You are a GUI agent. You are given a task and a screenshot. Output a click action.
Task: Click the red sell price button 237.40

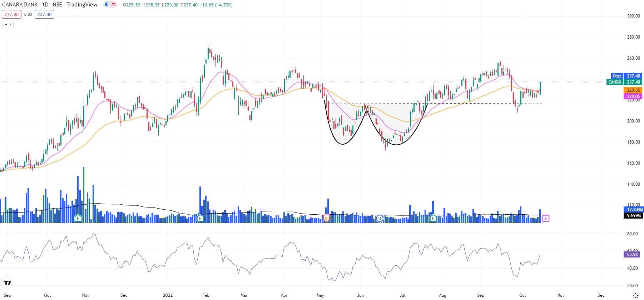pyautogui.click(x=11, y=15)
